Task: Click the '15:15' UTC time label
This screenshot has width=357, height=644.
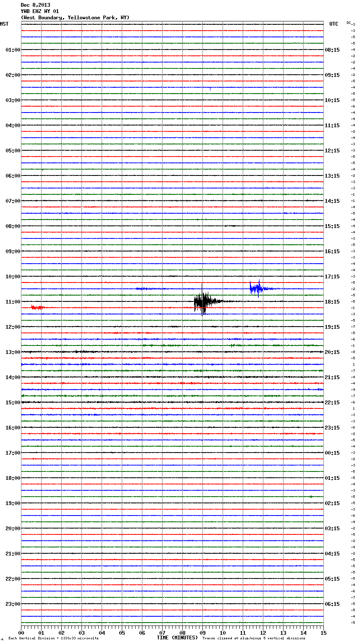Action: (332, 226)
